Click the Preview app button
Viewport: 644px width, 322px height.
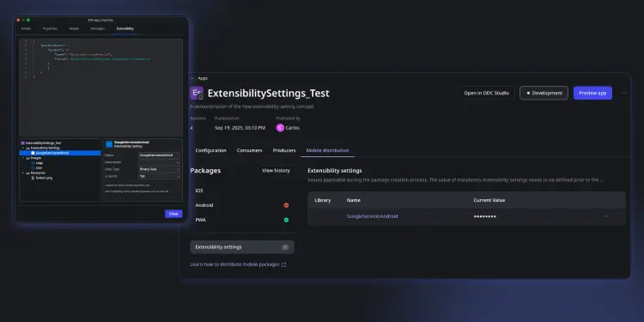click(592, 93)
